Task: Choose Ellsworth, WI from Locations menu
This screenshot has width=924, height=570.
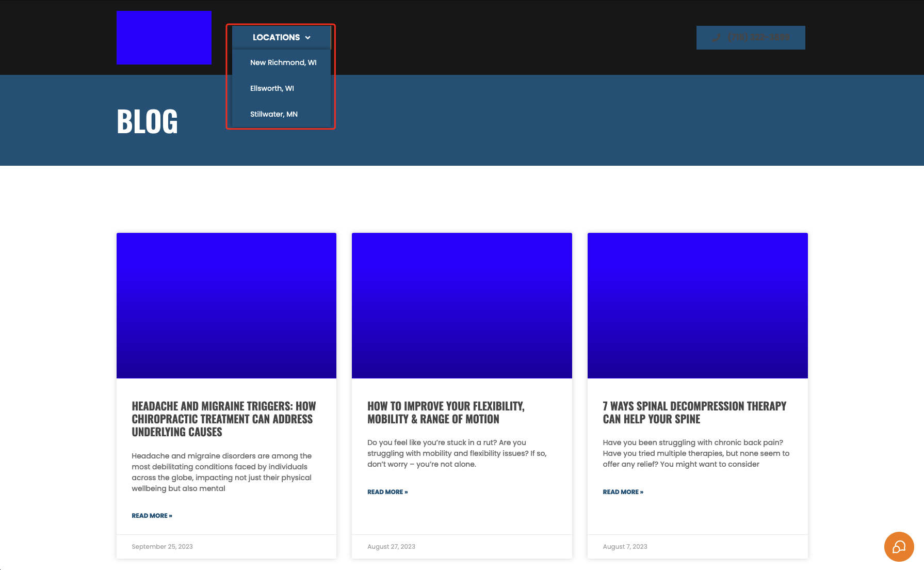Action: pyautogui.click(x=272, y=88)
